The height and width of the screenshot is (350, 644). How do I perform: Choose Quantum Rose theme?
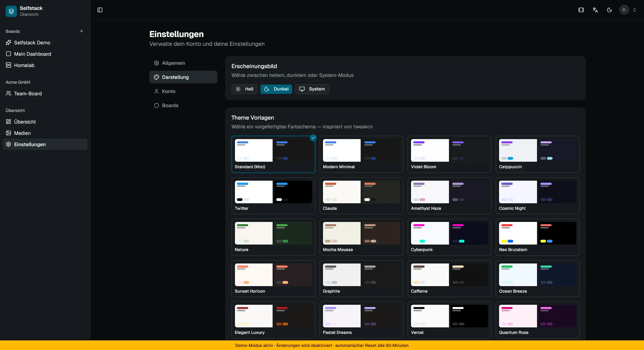(538, 320)
